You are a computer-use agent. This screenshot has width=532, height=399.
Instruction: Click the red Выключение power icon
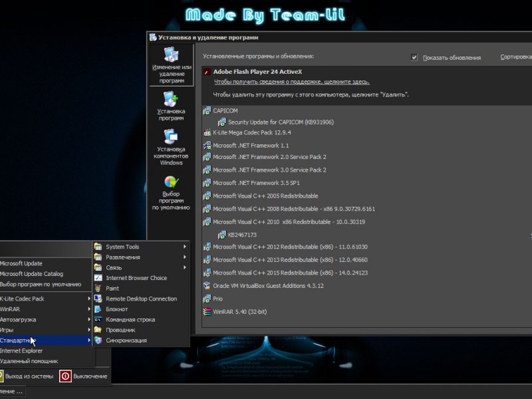pyautogui.click(x=65, y=376)
